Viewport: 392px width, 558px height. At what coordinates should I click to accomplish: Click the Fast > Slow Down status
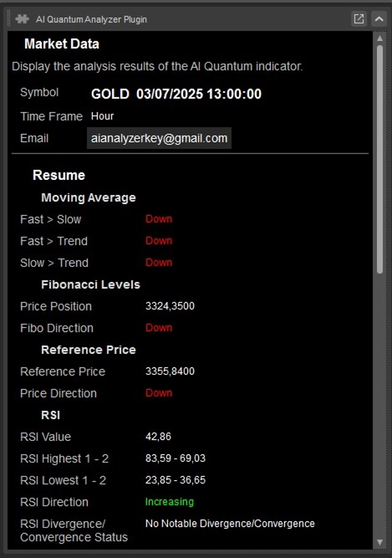point(159,219)
